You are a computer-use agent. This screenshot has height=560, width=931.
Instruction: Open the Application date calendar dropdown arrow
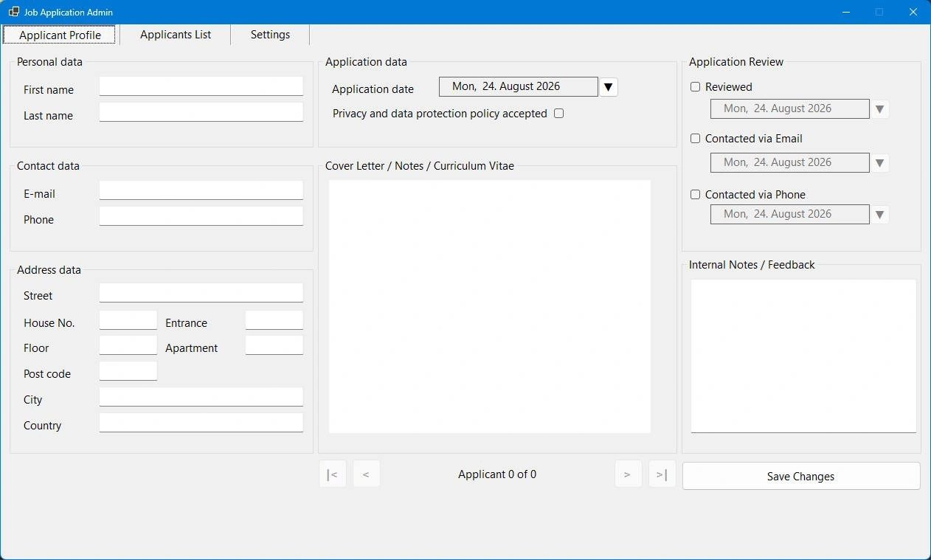(608, 87)
